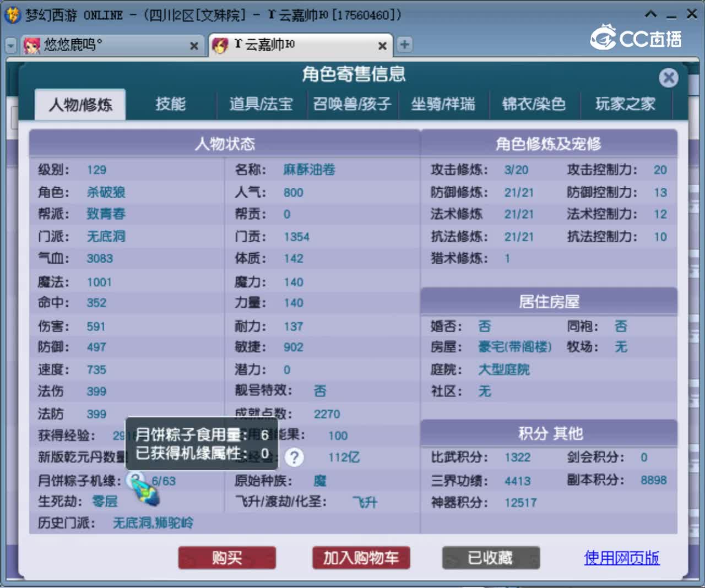Open the 坐骑/祥瑞 tab
This screenshot has width=705, height=588.
(443, 104)
